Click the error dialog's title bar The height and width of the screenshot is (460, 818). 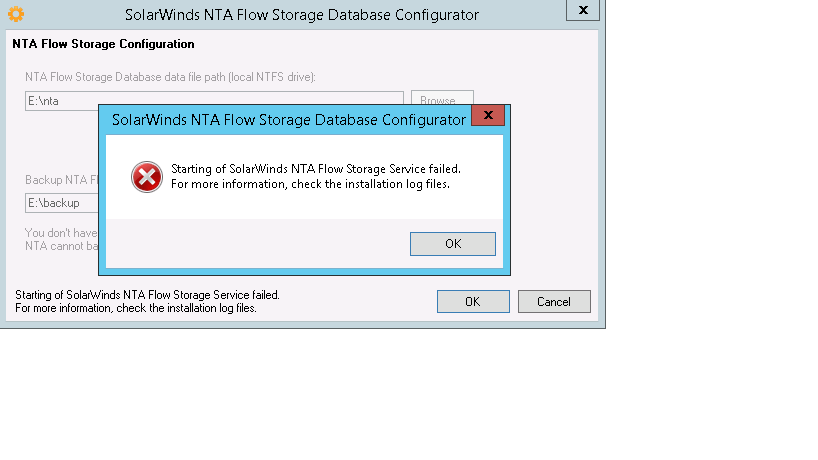288,120
